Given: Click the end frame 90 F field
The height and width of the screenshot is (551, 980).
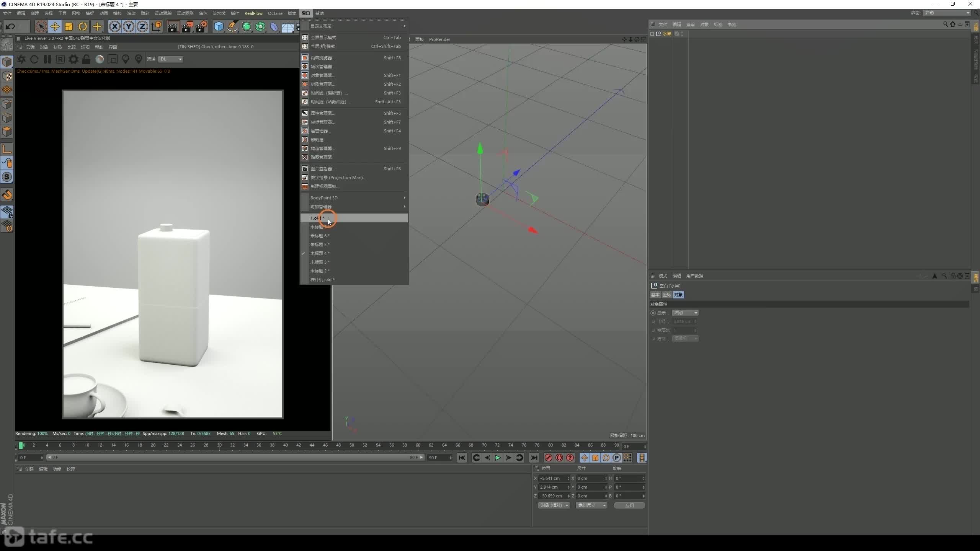Looking at the screenshot, I should coord(440,458).
